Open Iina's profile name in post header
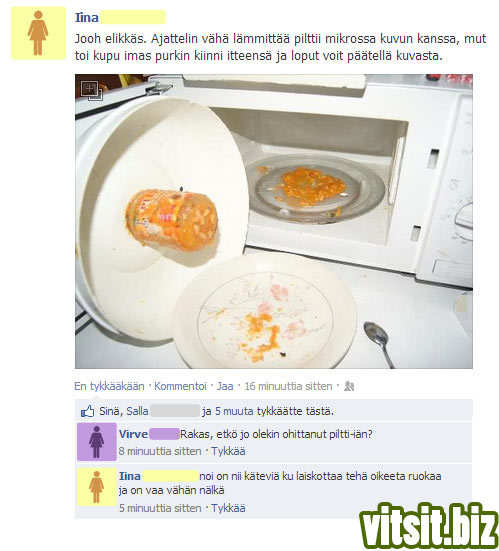Viewport: 499px width, 551px height. pyautogui.click(x=86, y=18)
